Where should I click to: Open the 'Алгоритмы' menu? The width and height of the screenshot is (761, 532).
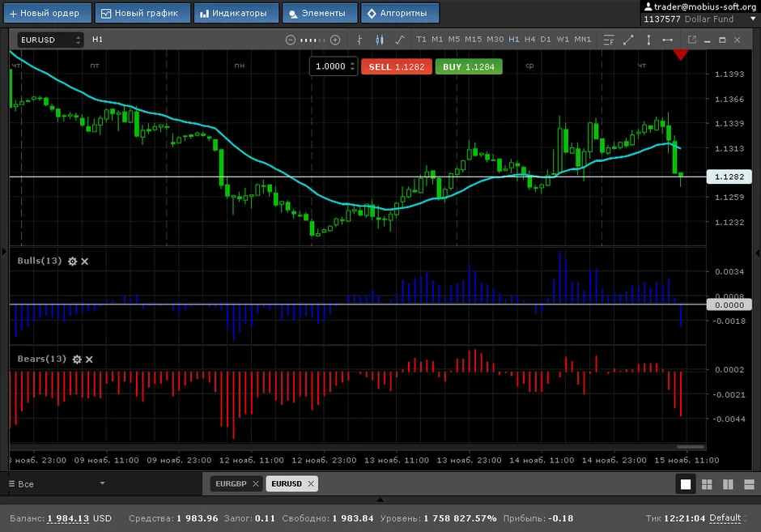400,13
